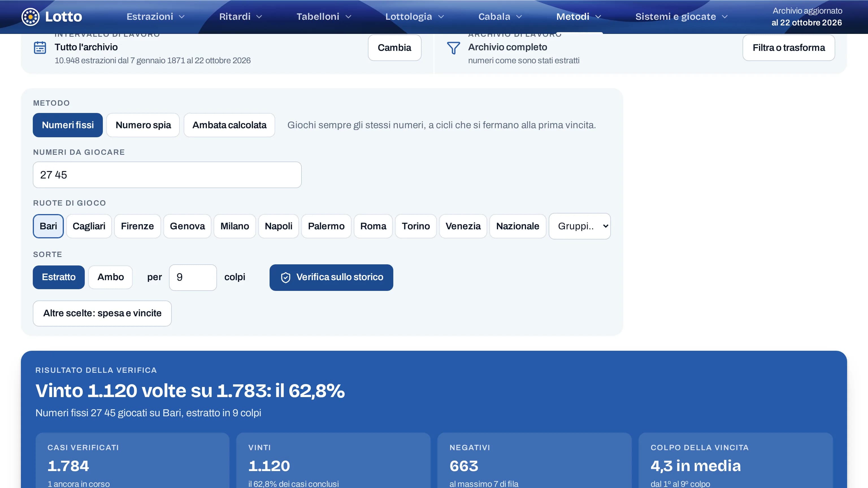Toggle the Bari wheel
The width and height of the screenshot is (868, 488).
coord(48,226)
